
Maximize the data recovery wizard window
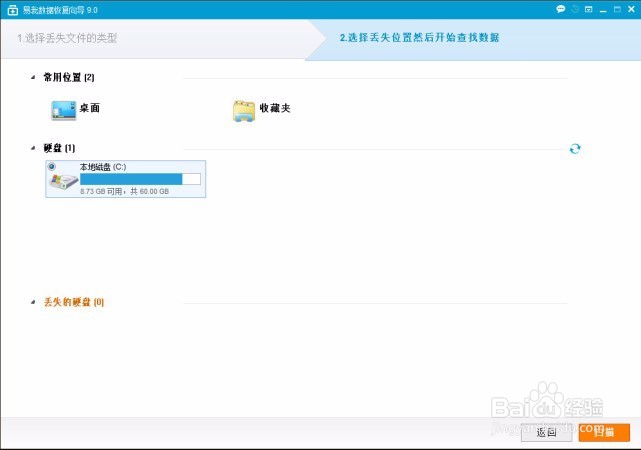(x=617, y=9)
